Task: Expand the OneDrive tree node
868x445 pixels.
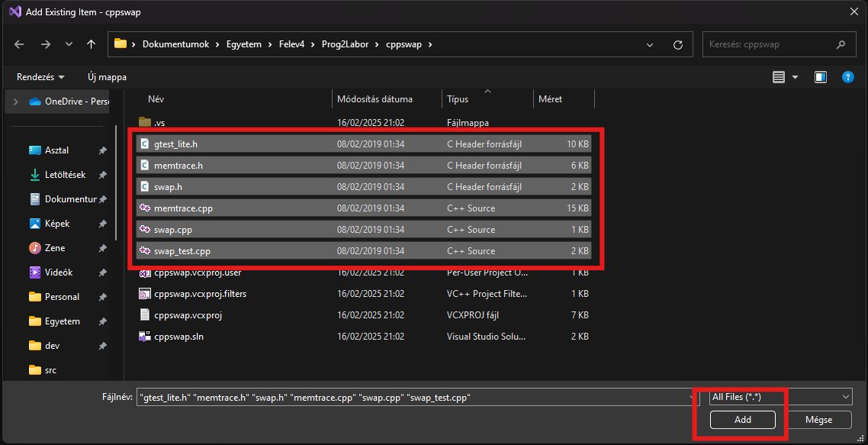Action: tap(15, 102)
